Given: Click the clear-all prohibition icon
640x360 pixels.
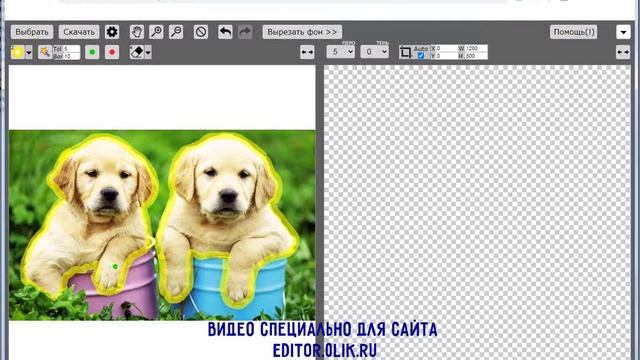Looking at the screenshot, I should (x=201, y=32).
